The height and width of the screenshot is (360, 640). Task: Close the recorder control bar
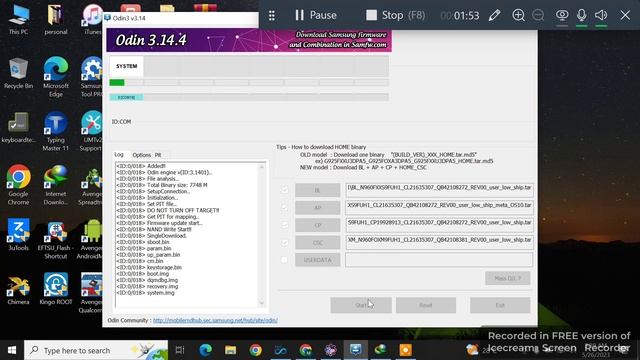625,16
